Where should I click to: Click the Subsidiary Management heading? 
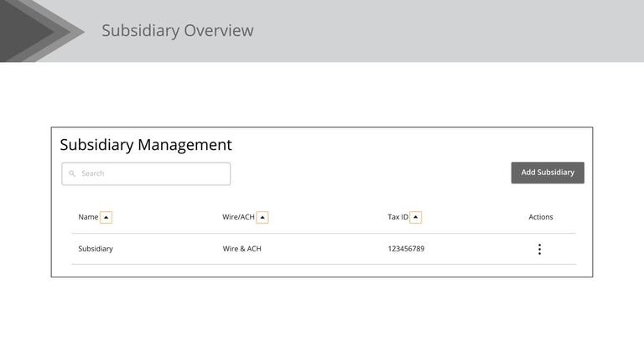tap(146, 145)
